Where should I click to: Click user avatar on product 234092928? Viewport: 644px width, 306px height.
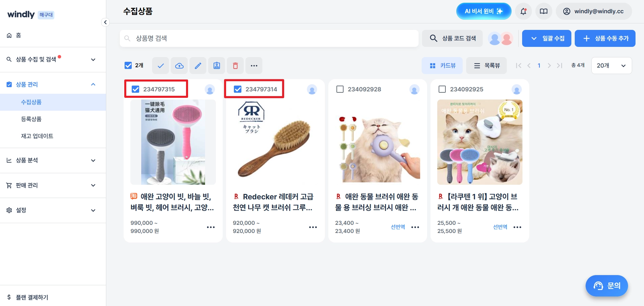pyautogui.click(x=414, y=90)
